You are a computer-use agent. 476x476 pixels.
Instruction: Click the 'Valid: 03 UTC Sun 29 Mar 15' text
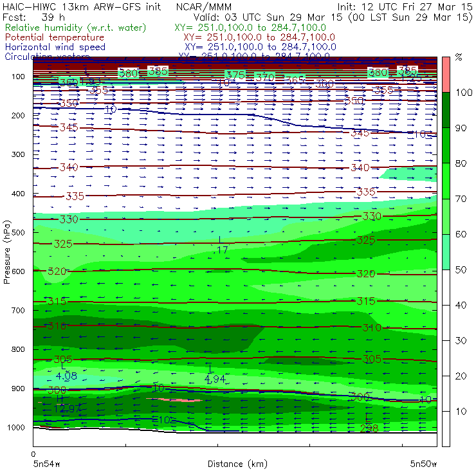[x=270, y=17]
